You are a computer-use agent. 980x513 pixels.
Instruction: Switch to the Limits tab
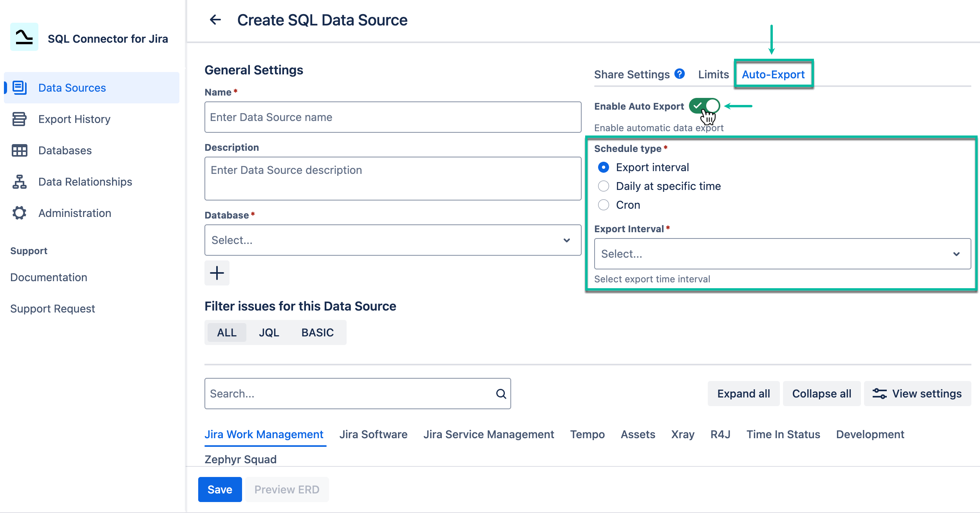click(x=713, y=74)
